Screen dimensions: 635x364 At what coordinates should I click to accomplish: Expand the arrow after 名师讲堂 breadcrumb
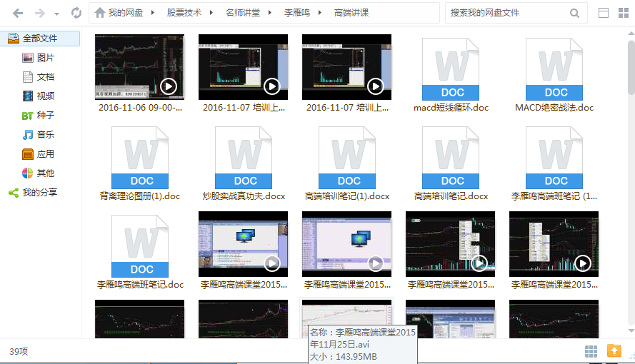[270, 13]
